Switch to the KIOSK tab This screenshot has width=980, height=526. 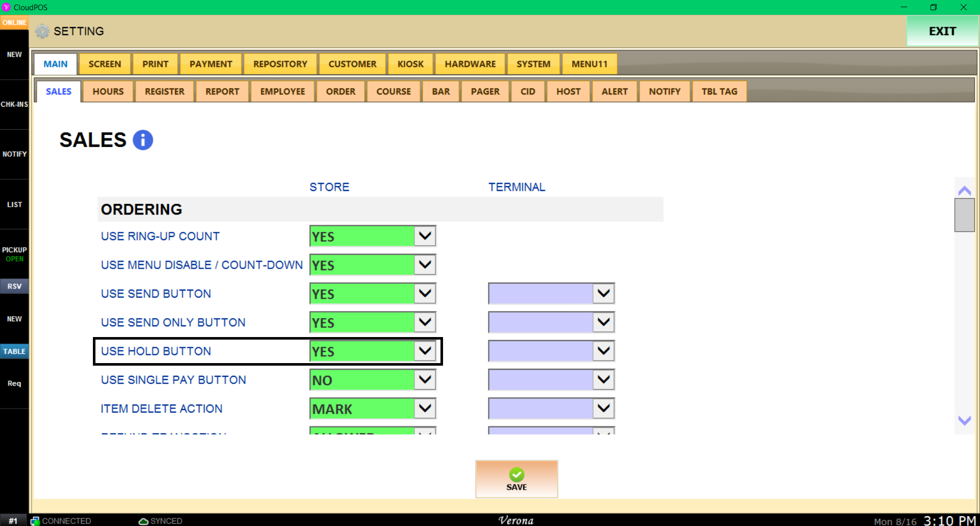[410, 64]
